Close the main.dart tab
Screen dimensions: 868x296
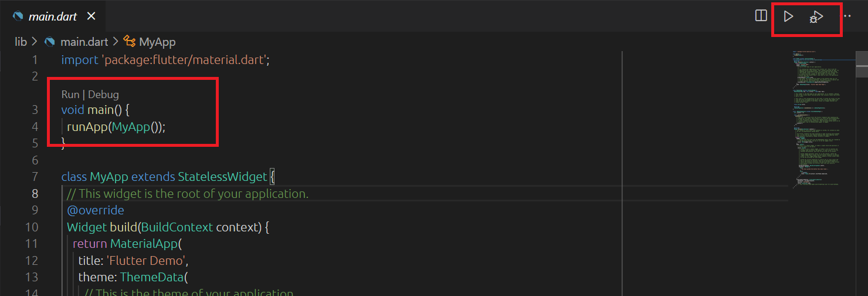coord(91,16)
